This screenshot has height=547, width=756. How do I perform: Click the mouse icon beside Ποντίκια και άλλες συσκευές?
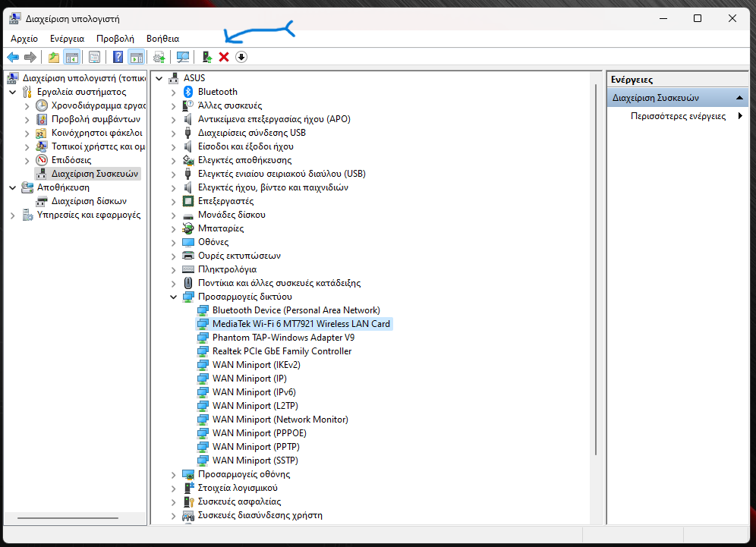pos(188,283)
